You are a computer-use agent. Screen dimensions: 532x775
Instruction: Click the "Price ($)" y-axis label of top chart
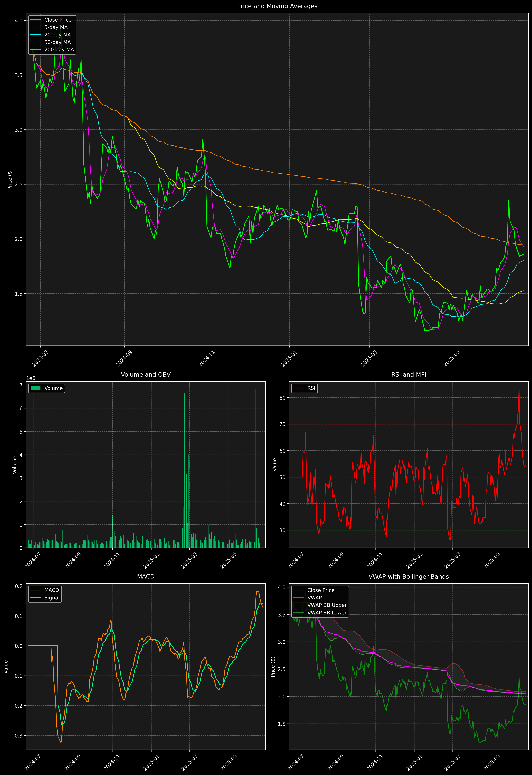click(x=10, y=179)
